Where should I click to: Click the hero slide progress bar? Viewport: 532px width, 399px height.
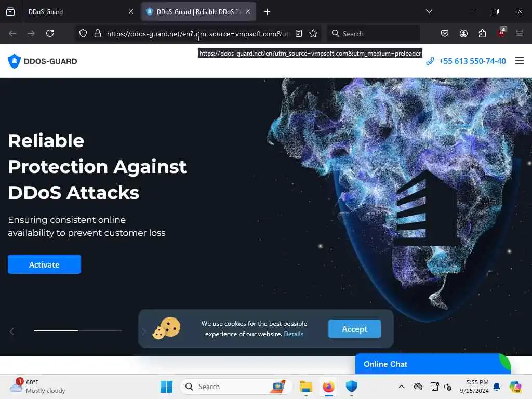coord(78,331)
